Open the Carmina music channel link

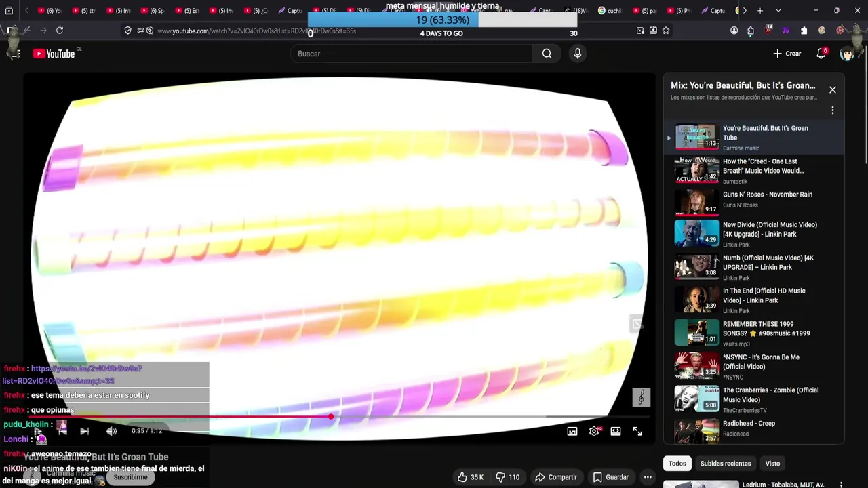(71, 473)
